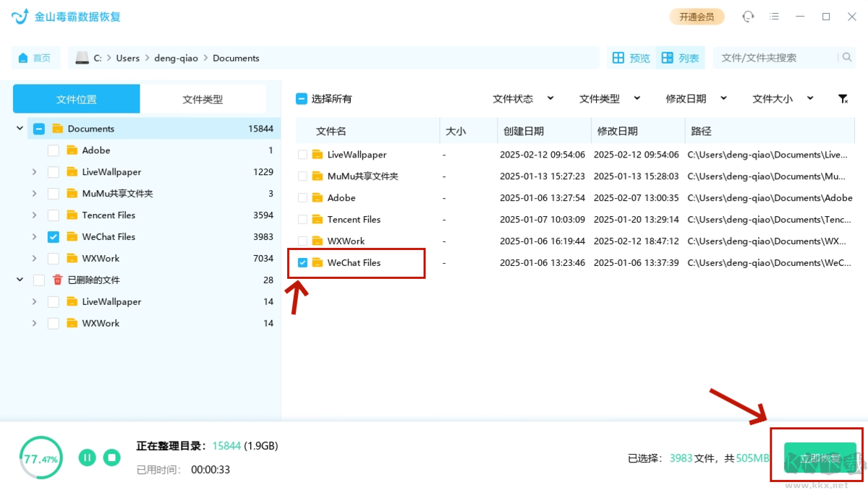
Task: Expand LiveWallpaper node under Documents
Action: coord(34,172)
